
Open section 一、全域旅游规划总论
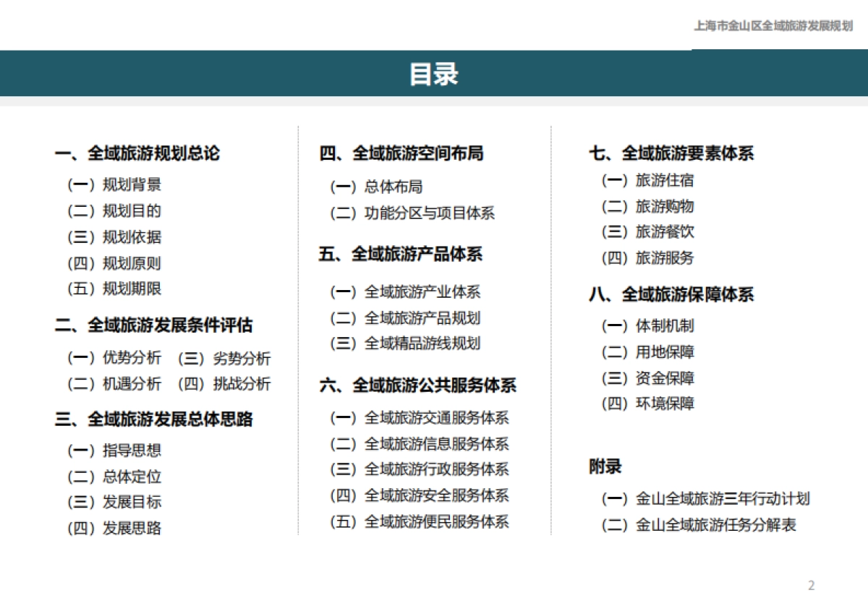137,153
